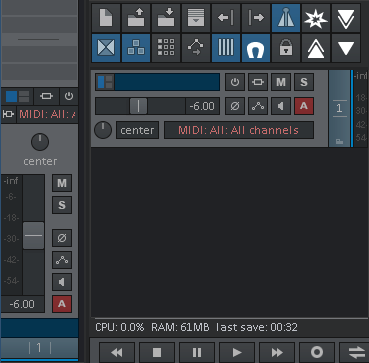Skip forward to project end

pos(277,352)
